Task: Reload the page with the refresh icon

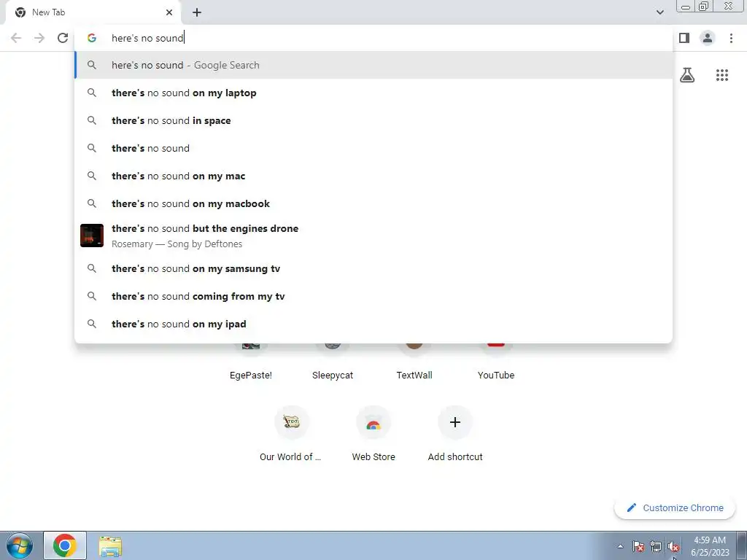Action: click(63, 38)
